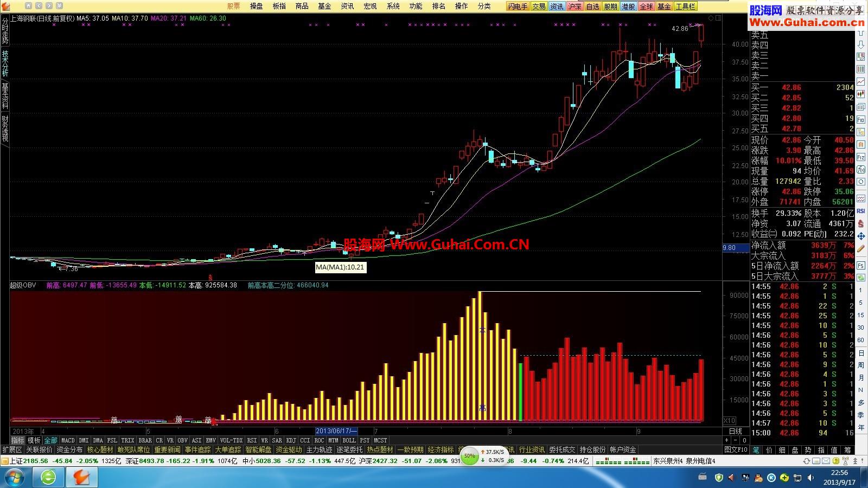Switch indicator to VOL-TDX

click(x=231, y=440)
